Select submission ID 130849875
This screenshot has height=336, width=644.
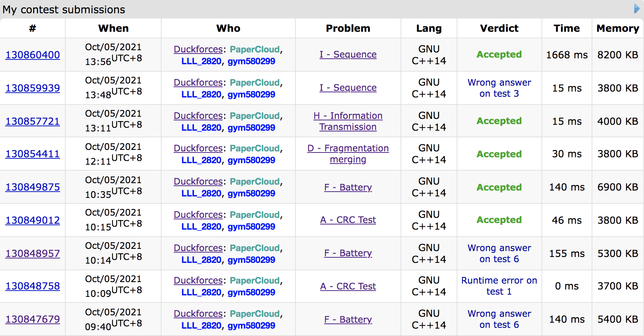coord(32,187)
